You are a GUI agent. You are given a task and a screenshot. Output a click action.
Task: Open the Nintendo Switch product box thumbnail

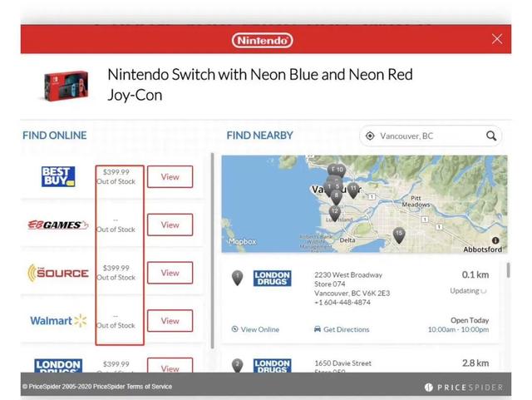pos(66,86)
